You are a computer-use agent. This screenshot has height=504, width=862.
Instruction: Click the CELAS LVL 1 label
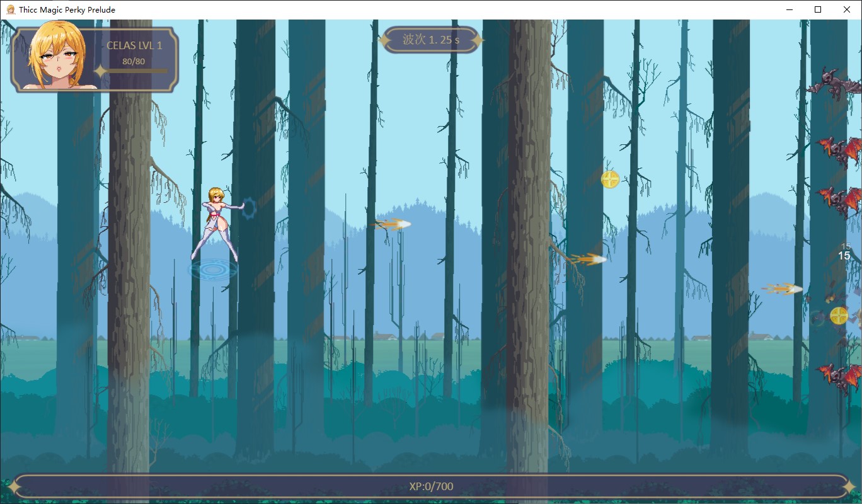pyautogui.click(x=134, y=46)
